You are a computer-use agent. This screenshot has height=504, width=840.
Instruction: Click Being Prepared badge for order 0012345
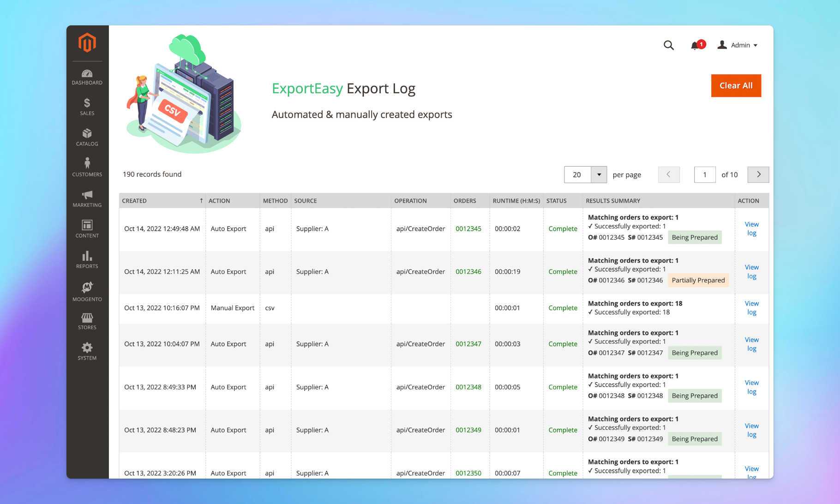[x=695, y=237]
